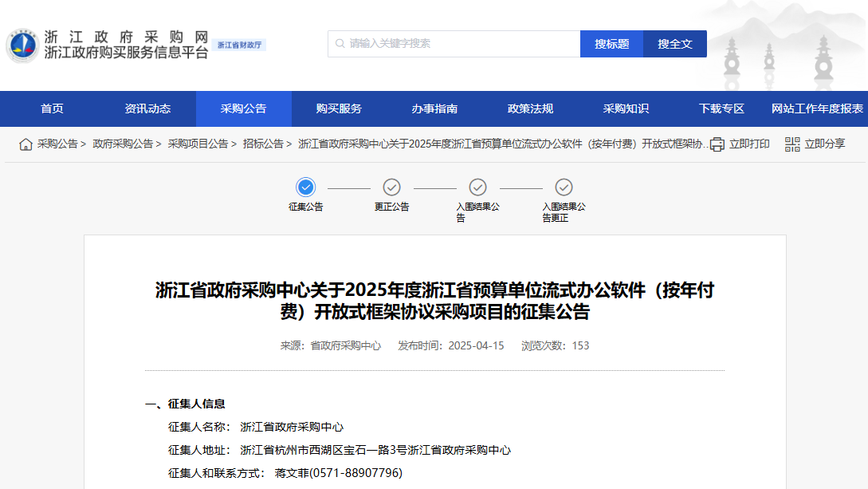This screenshot has height=489, width=868.
Task: Click the magnifier icon inside the search box
Action: click(341, 43)
